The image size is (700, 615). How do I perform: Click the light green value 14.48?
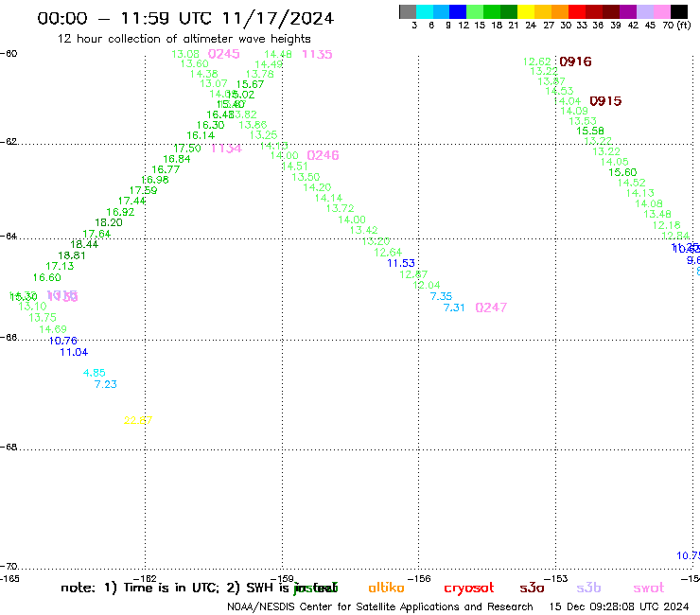tap(278, 55)
